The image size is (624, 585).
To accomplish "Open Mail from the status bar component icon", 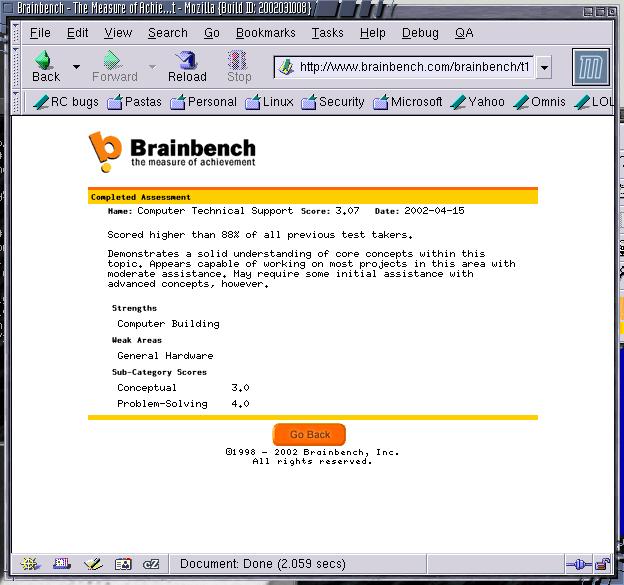I will pyautogui.click(x=62, y=564).
